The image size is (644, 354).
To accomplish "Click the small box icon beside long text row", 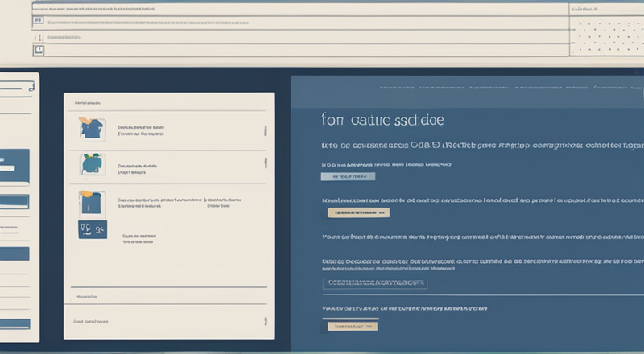I will point(38,20).
